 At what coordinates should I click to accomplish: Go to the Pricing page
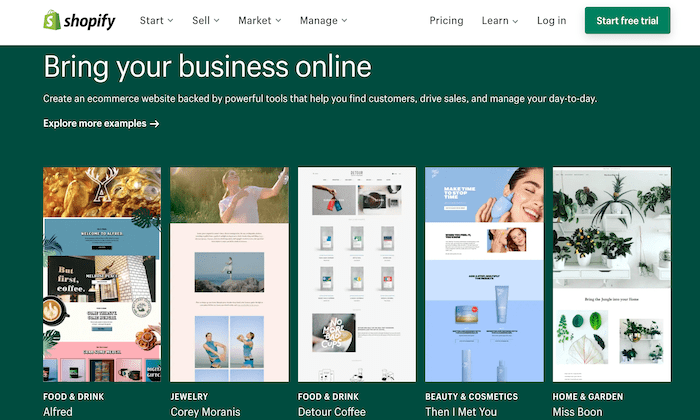pyautogui.click(x=446, y=21)
